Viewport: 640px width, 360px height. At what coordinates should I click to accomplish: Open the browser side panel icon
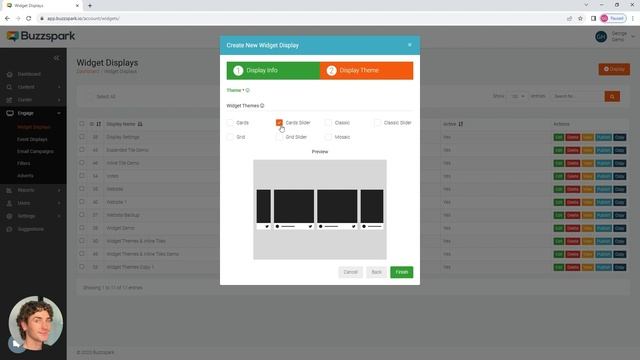tap(593, 18)
